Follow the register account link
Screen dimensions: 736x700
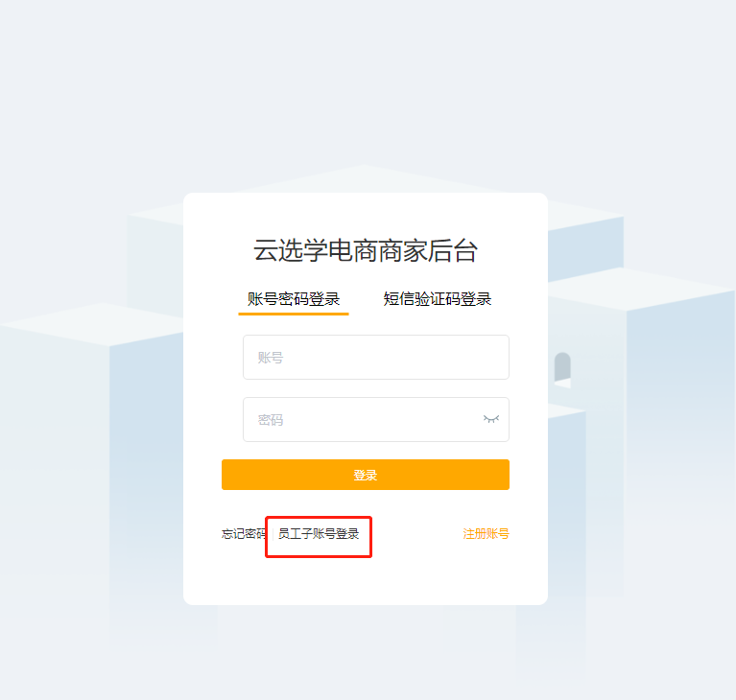(x=486, y=534)
